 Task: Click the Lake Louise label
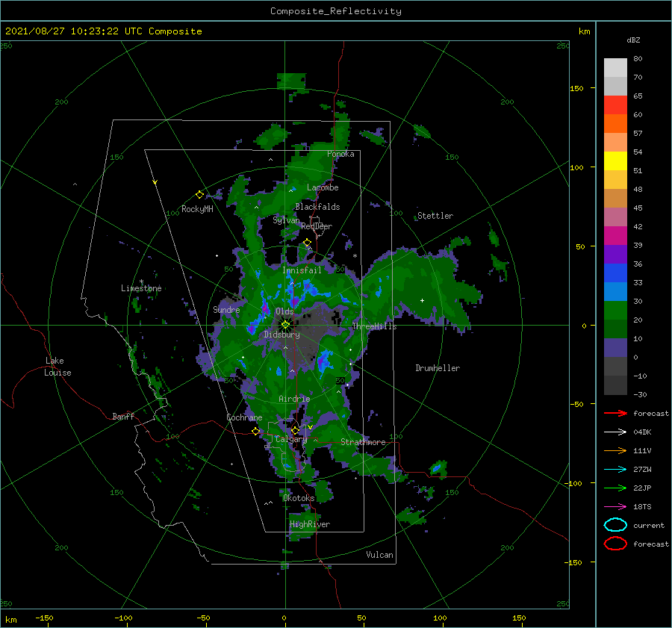(x=57, y=367)
